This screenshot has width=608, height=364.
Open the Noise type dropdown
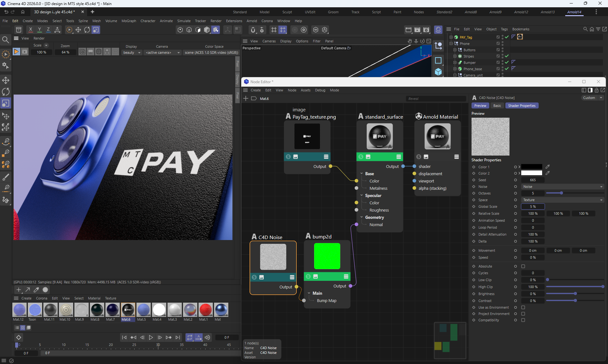pos(562,187)
